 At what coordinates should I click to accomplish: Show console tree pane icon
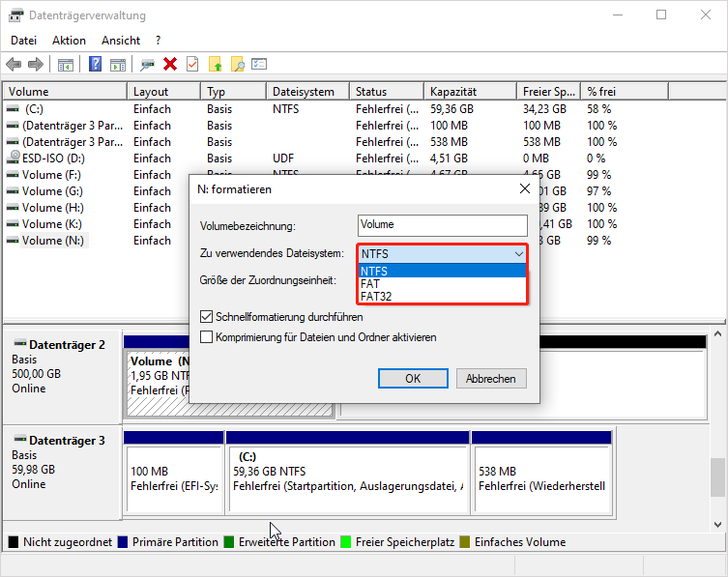click(x=66, y=65)
